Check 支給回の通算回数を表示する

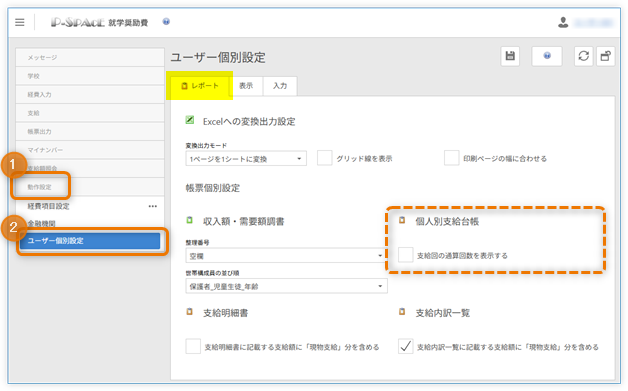tap(405, 255)
